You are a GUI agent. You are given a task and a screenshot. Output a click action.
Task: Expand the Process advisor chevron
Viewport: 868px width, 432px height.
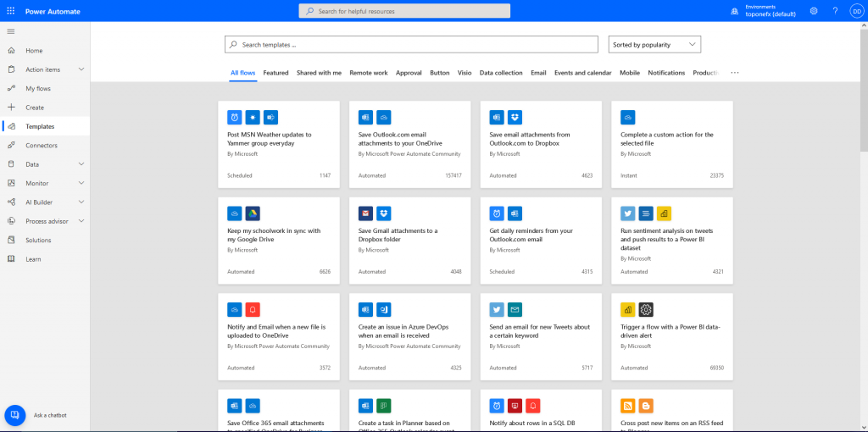[x=81, y=221]
